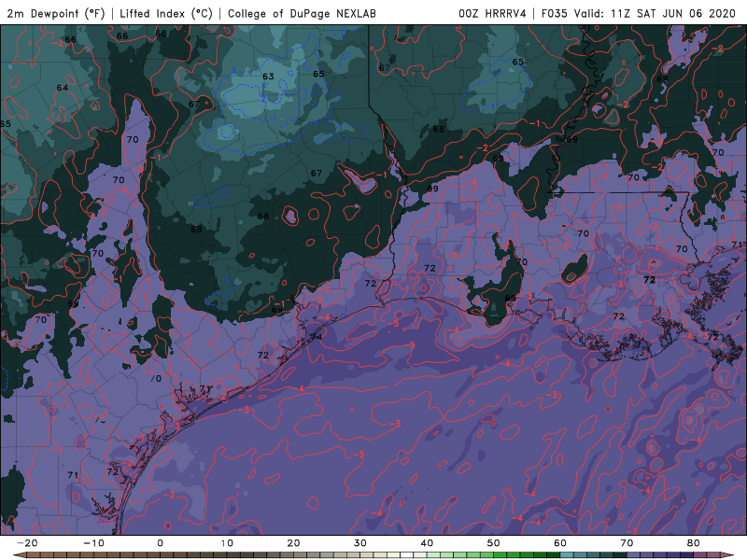
Task: Click the "Lifted Index (°C)" title text
Action: [x=166, y=13]
